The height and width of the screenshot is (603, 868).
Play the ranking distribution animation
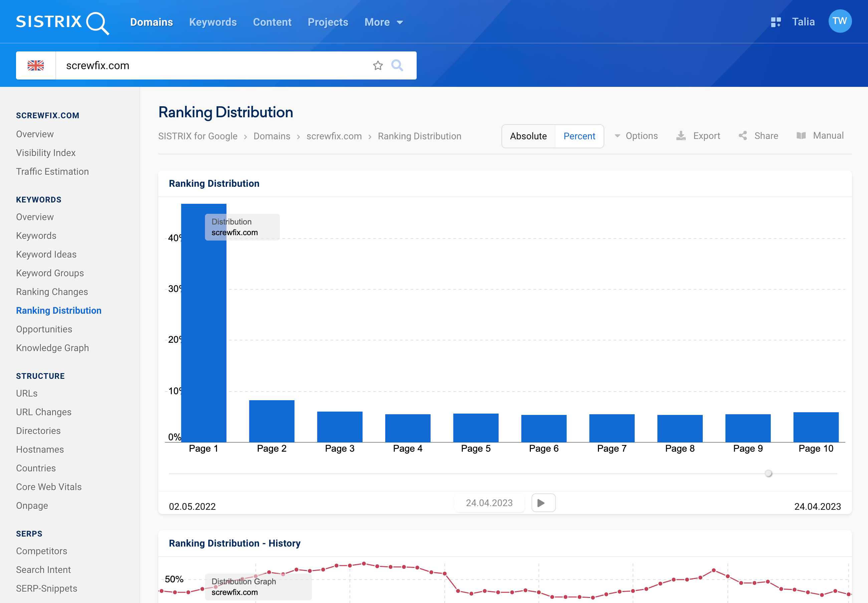(543, 503)
